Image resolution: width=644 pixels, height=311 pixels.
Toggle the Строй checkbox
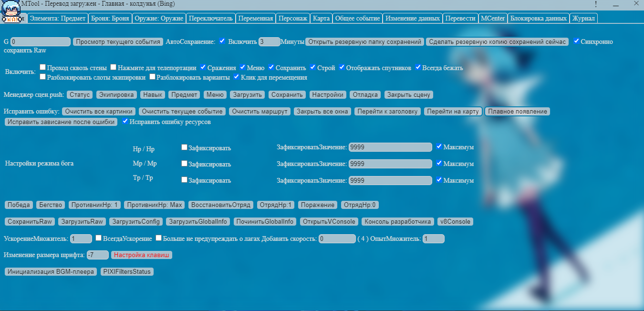313,67
